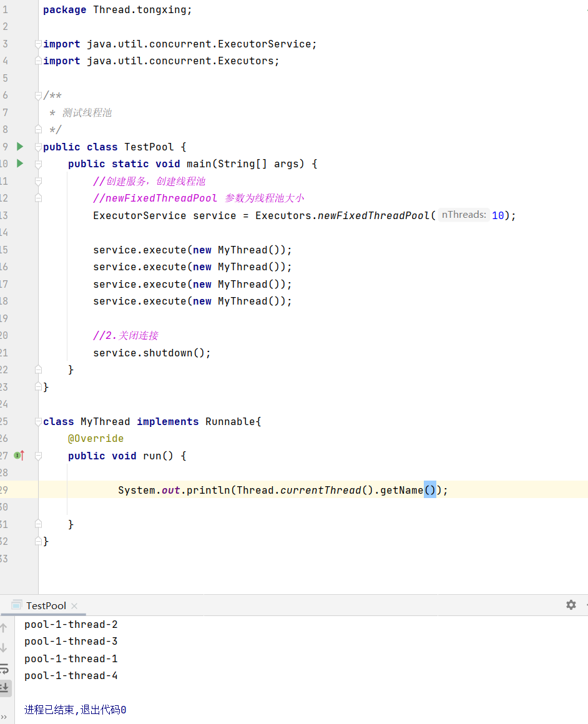Expand more console toolbar actions chevron

coord(4,716)
